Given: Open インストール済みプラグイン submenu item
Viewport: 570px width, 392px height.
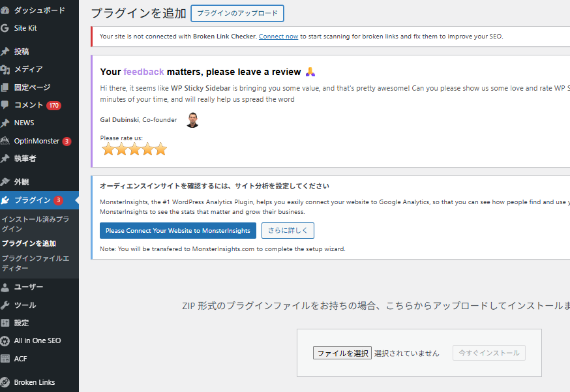Looking at the screenshot, I should (x=35, y=224).
